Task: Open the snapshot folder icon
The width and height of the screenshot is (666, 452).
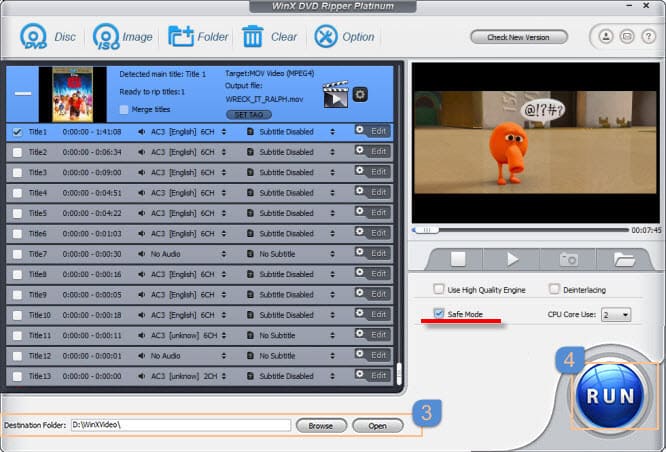Action: [624, 259]
